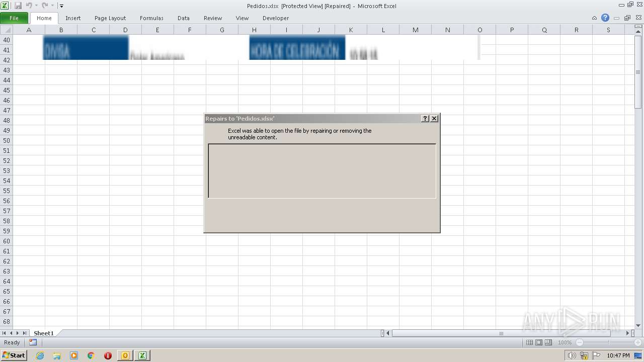Open the Developer ribbon tab
Viewport: 644px width, 362px height.
pyautogui.click(x=276, y=18)
